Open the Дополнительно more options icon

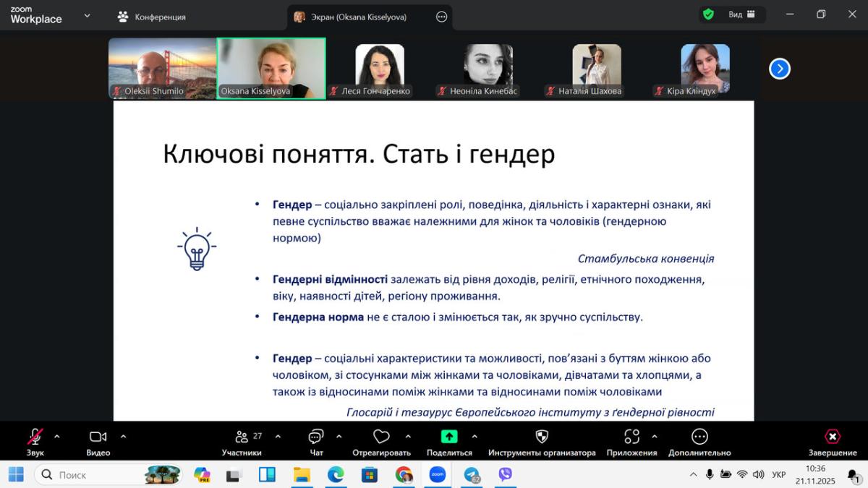coord(699,437)
